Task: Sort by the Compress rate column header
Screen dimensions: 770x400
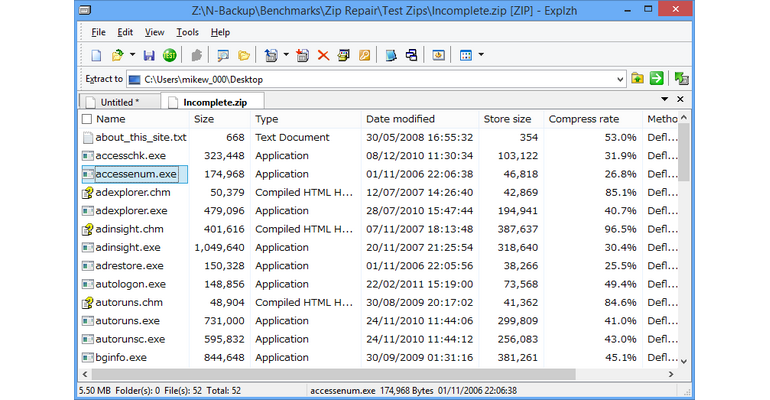Action: tap(583, 119)
